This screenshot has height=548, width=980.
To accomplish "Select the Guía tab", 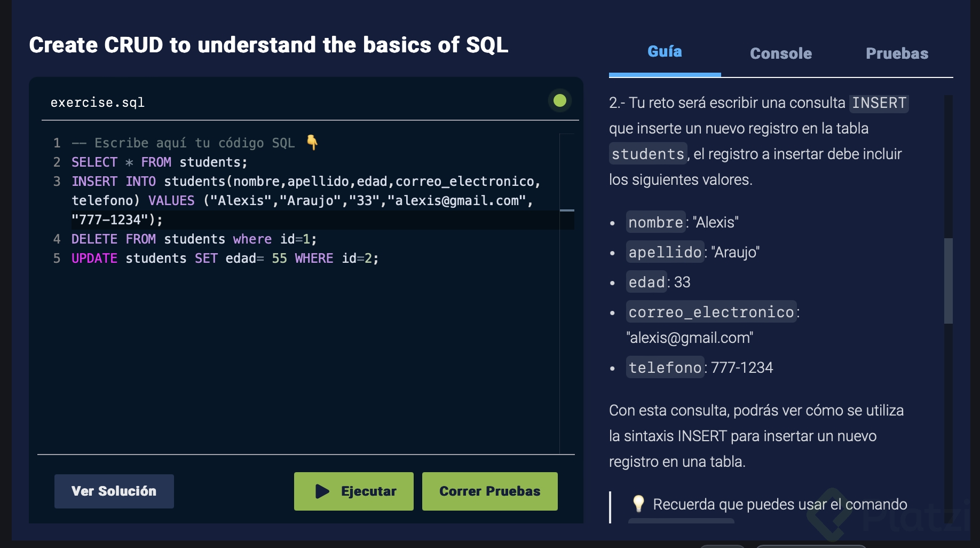I will point(665,52).
